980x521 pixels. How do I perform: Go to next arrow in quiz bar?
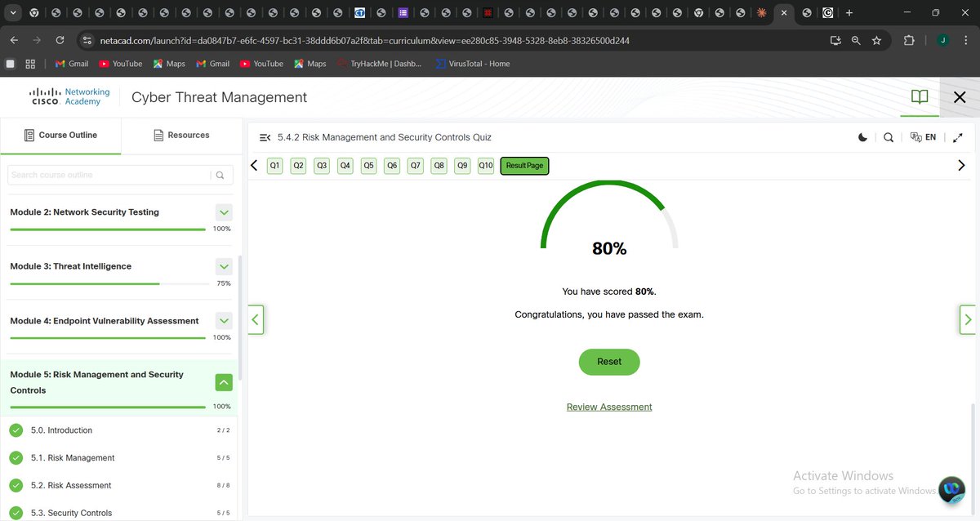(x=961, y=165)
